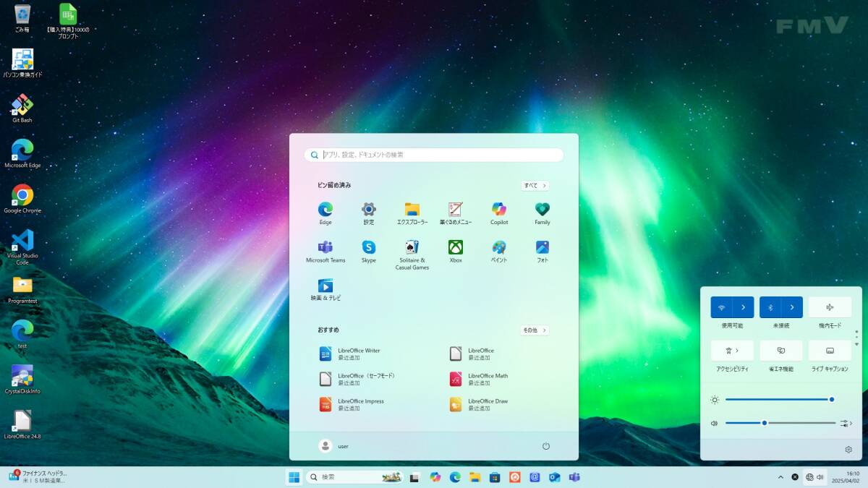Open sound output selector next to volume
Image resolution: width=868 pixels, height=488 pixels.
point(846,423)
